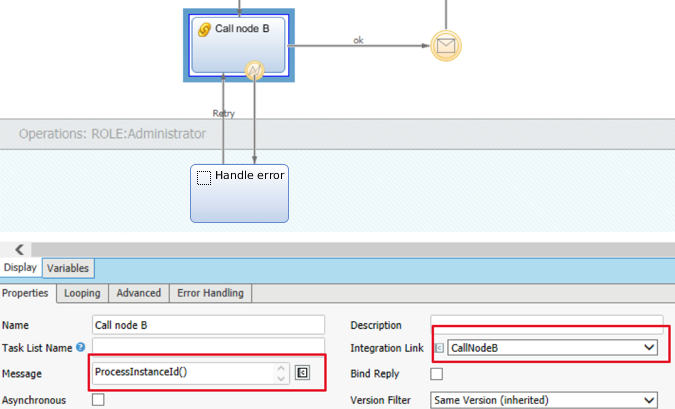Click the link icon in Call node B
This screenshot has width=675, height=409.
pos(205,29)
